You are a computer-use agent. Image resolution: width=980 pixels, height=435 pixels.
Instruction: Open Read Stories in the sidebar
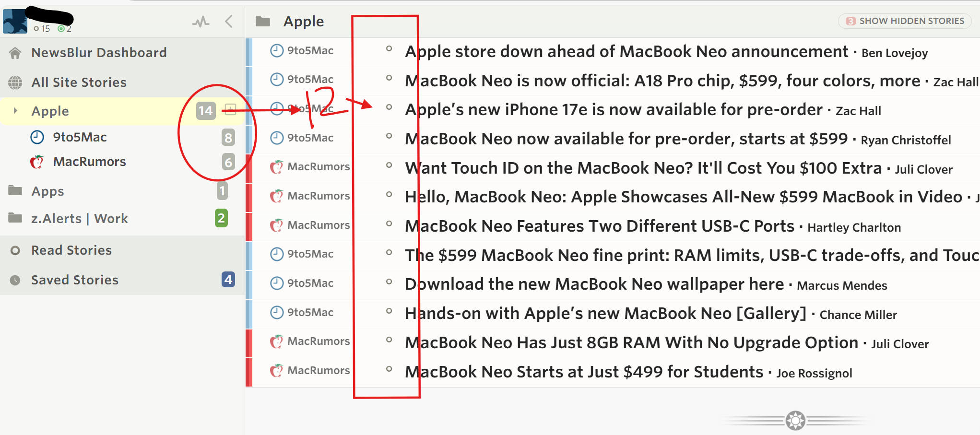71,250
